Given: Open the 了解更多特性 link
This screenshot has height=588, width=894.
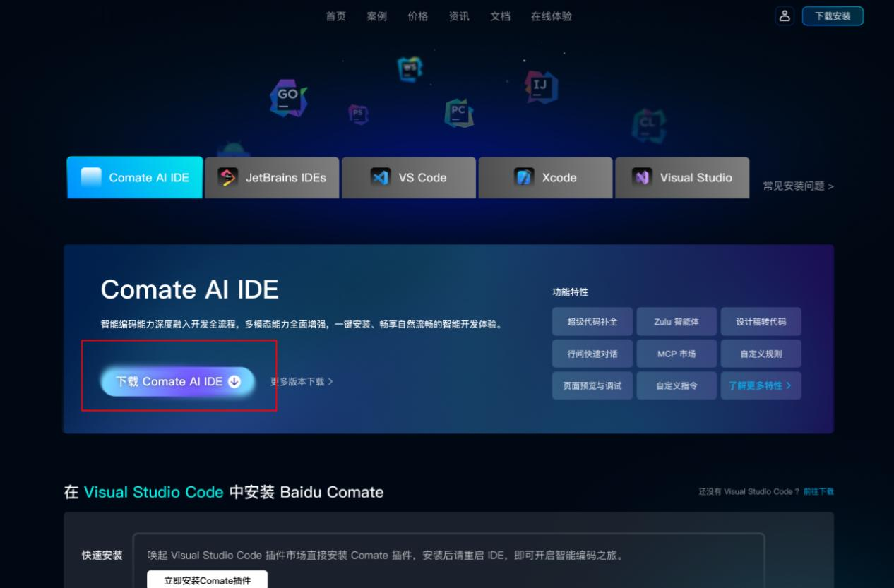Looking at the screenshot, I should pyautogui.click(x=761, y=385).
